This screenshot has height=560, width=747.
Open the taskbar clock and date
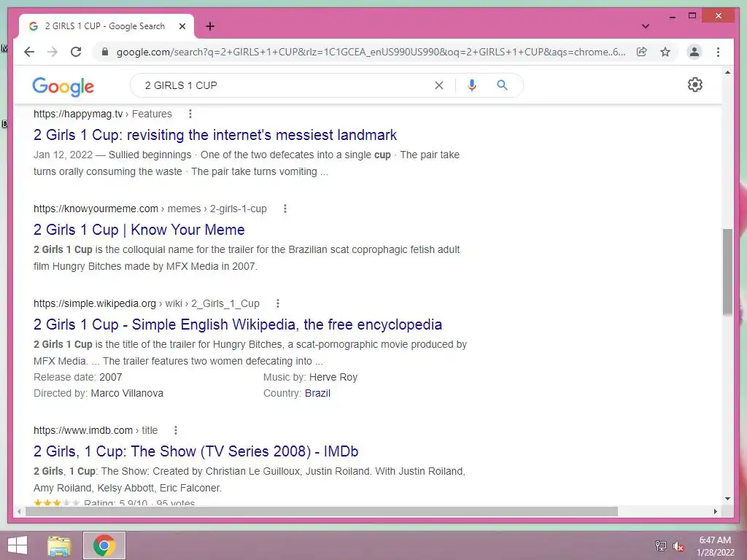click(715, 546)
